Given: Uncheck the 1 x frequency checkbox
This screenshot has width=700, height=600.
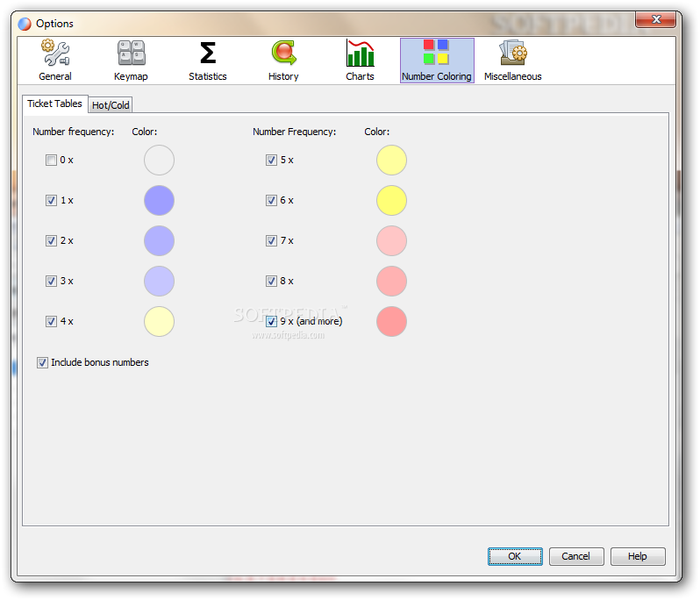Looking at the screenshot, I should tap(52, 201).
